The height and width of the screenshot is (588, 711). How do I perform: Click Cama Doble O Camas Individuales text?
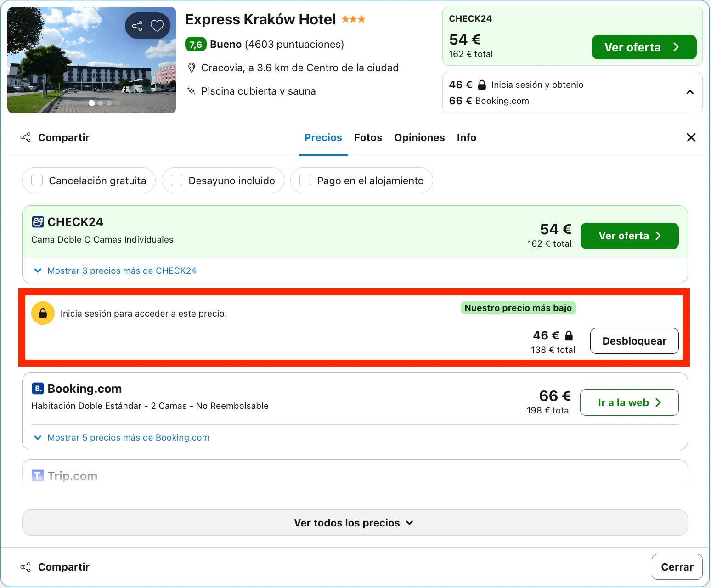pyautogui.click(x=102, y=239)
